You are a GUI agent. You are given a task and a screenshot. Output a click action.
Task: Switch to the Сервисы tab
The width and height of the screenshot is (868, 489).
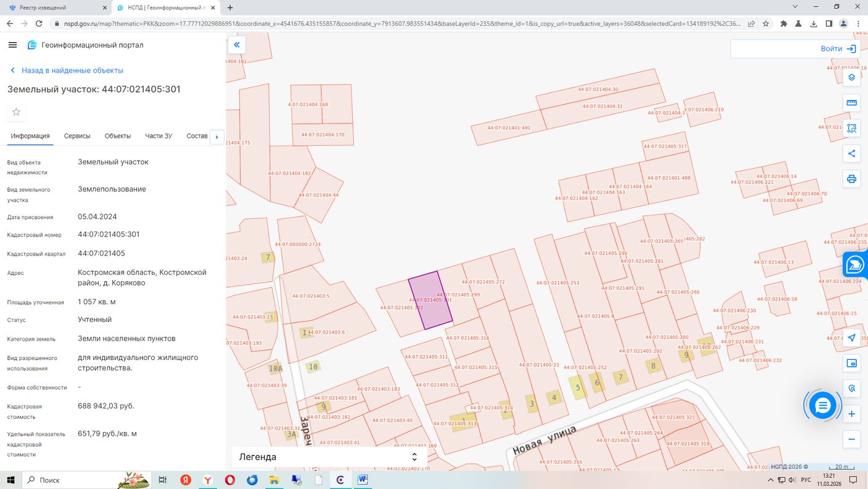77,136
